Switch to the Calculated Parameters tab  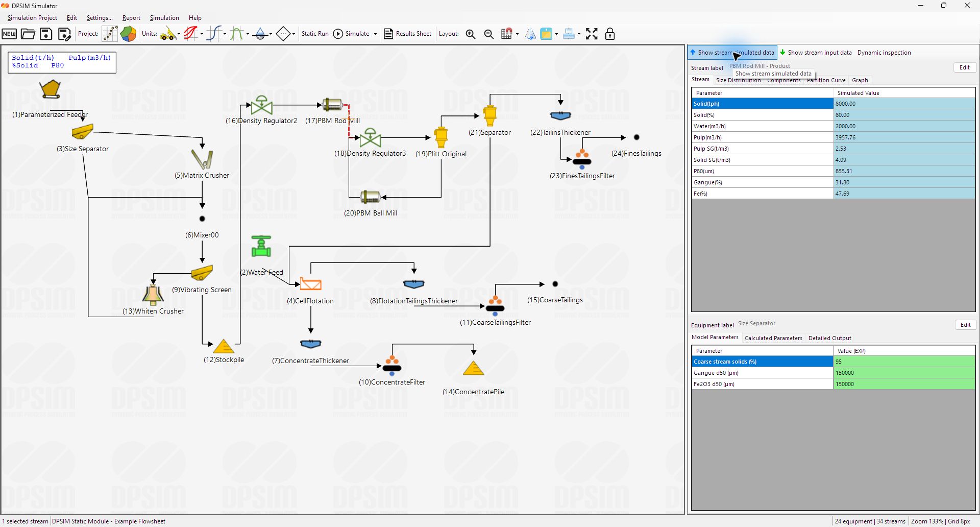click(x=773, y=338)
